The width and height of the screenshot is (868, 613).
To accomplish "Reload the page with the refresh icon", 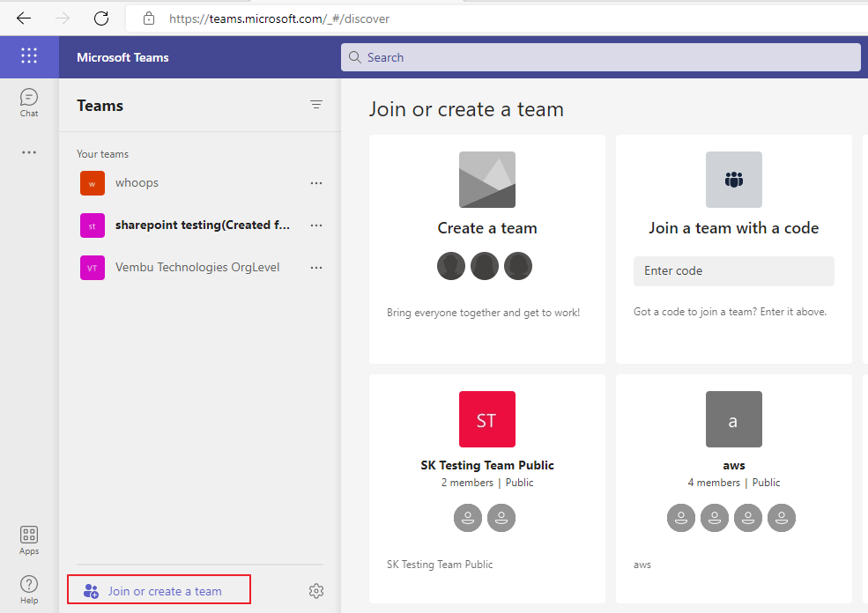I will 101,18.
